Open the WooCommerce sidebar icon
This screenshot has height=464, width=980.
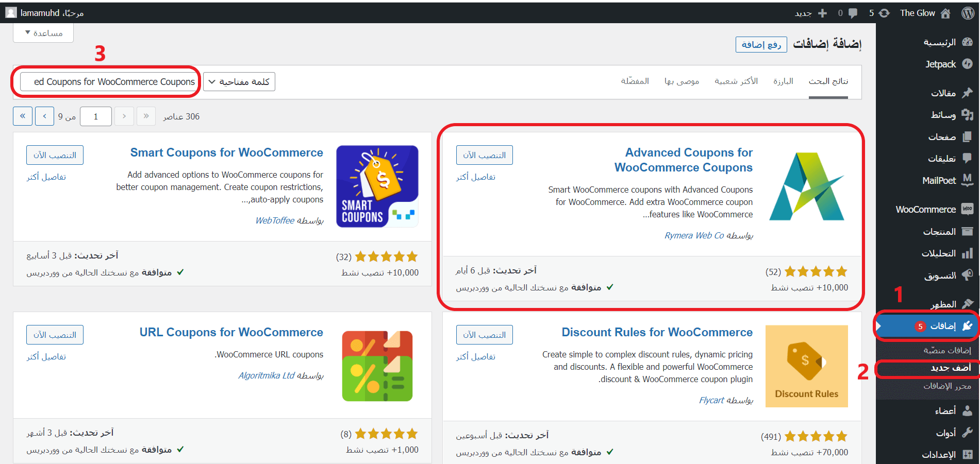tap(968, 209)
